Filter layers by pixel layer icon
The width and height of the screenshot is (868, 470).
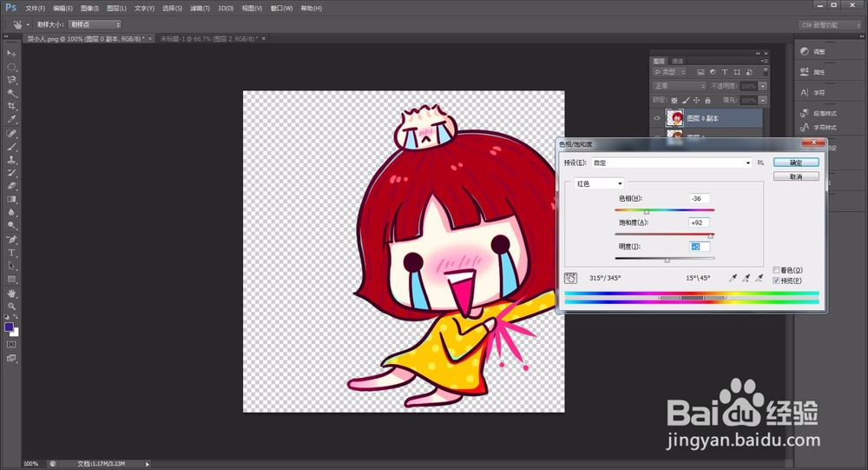700,72
